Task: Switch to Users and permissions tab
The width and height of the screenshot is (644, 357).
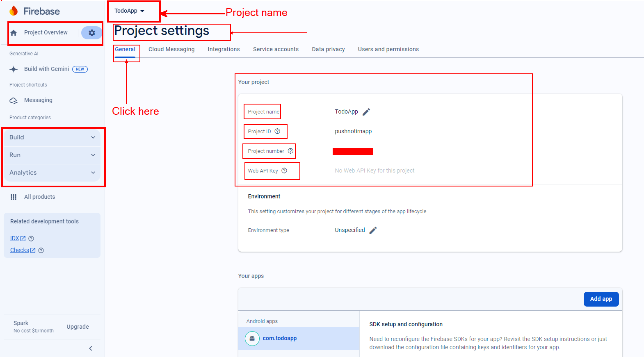Action: pos(388,50)
